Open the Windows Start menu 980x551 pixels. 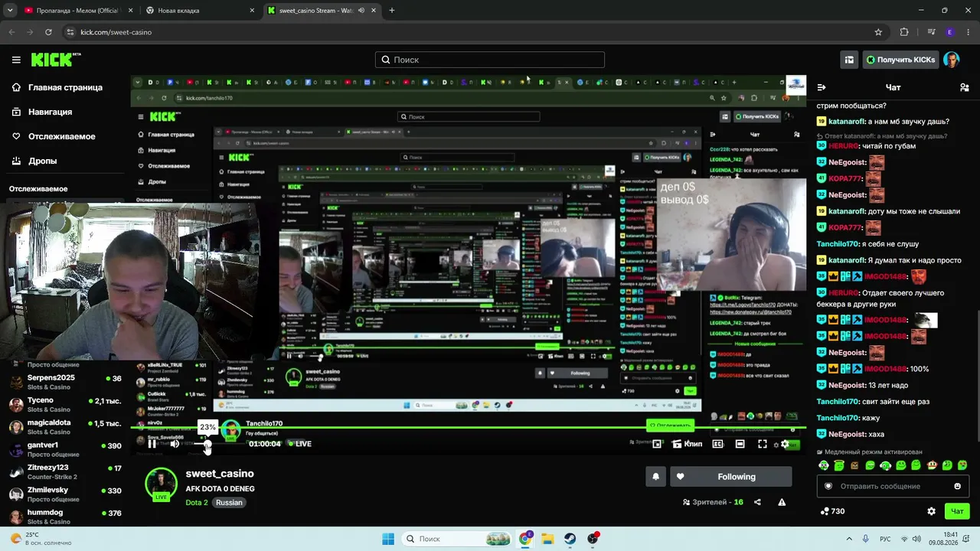(x=388, y=539)
